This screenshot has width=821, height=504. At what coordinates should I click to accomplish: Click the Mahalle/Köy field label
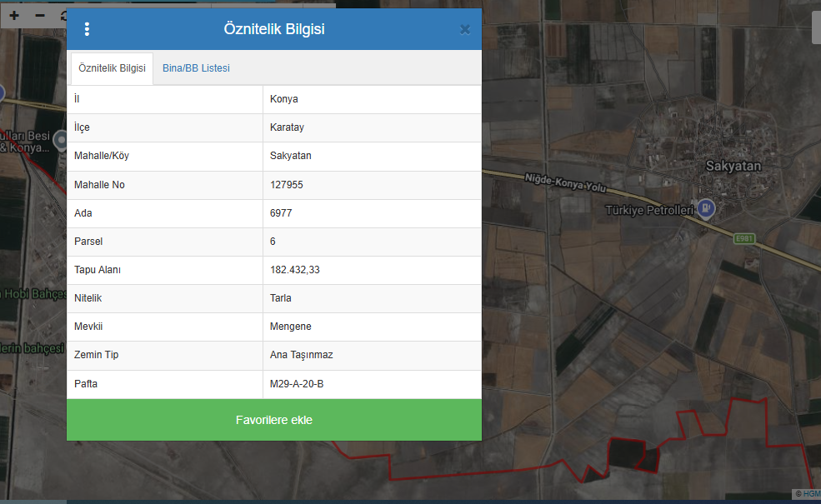point(101,156)
